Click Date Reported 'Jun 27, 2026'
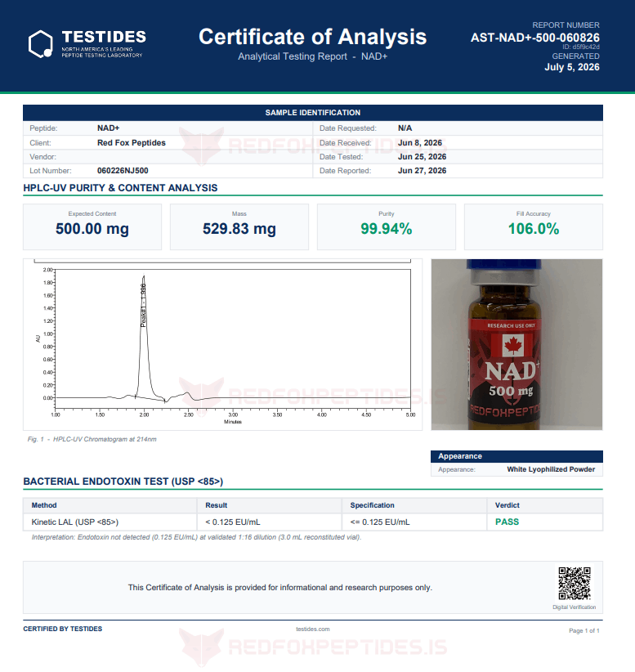This screenshot has height=672, width=635. tap(422, 171)
